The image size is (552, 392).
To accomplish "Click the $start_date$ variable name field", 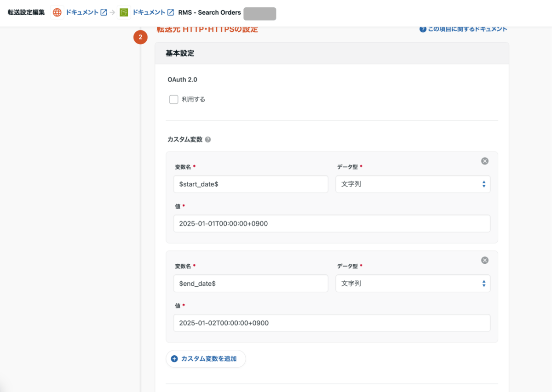I will [x=251, y=184].
